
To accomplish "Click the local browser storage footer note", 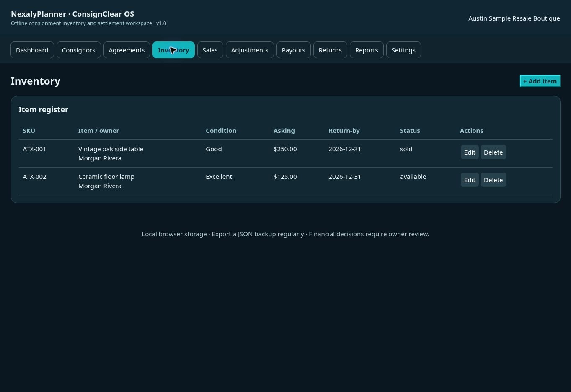I will (285, 234).
